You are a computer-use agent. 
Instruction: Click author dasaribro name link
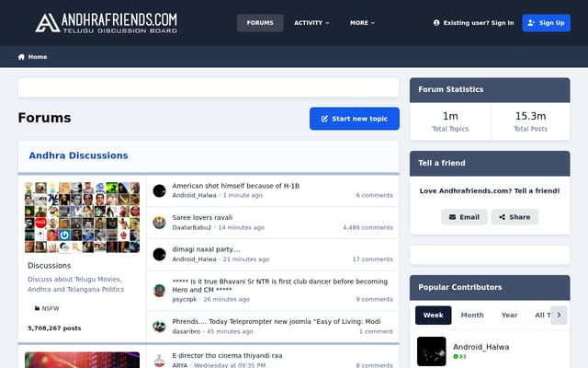186,331
